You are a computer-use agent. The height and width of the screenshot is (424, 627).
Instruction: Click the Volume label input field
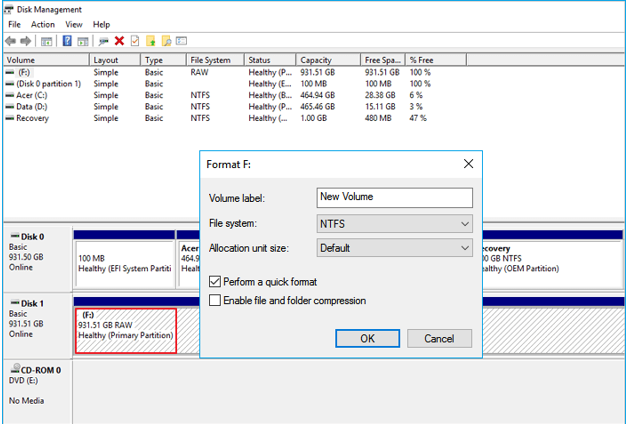394,198
